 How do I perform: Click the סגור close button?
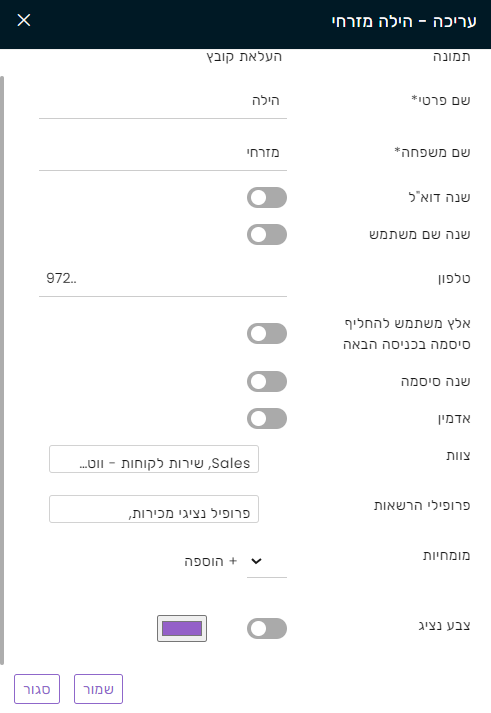coord(37,689)
